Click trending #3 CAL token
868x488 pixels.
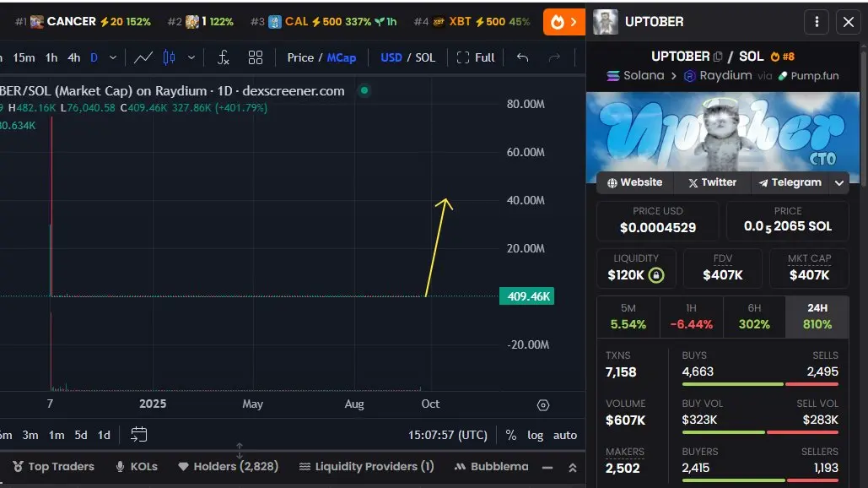323,22
